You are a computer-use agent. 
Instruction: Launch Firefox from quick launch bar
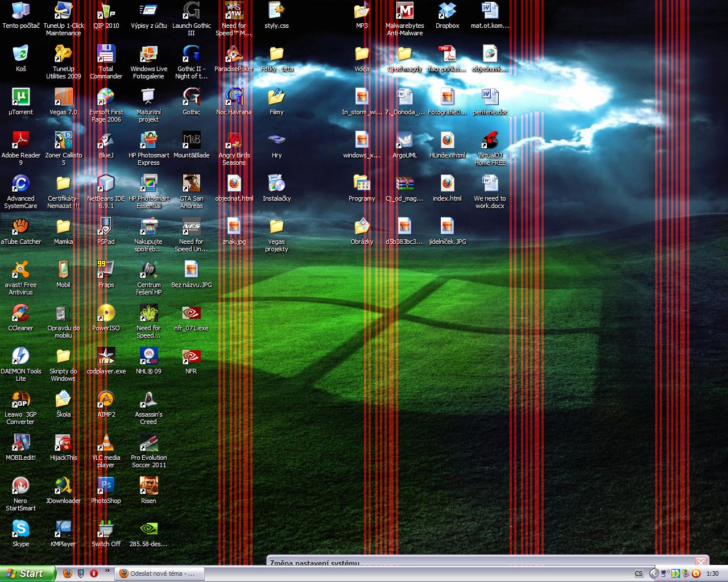click(x=68, y=573)
